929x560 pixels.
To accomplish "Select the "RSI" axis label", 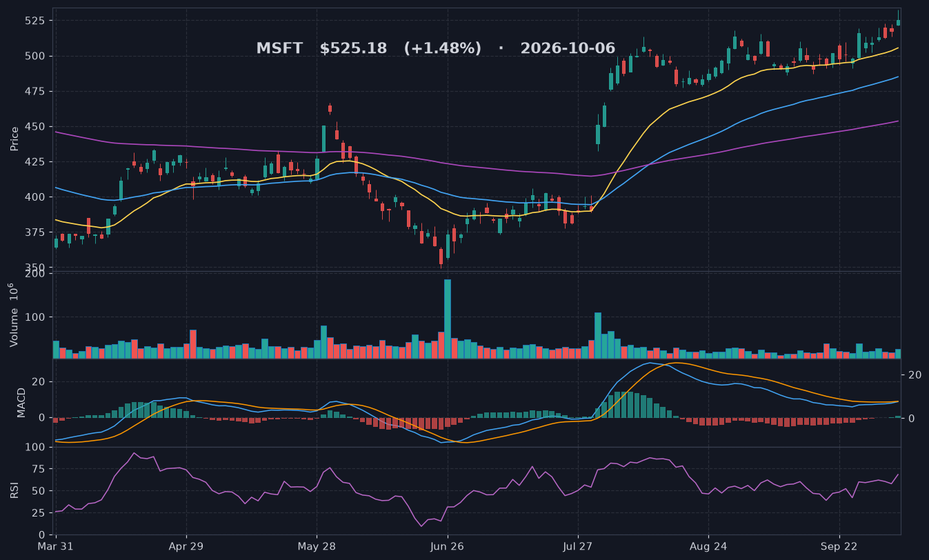I will [x=14, y=490].
